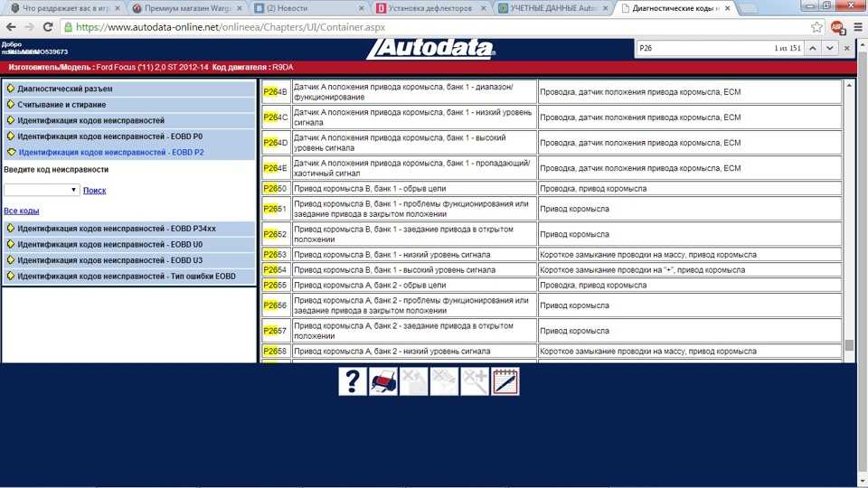The height and width of the screenshot is (488, 868).
Task: Open the notepad with pen icon
Action: pos(505,381)
